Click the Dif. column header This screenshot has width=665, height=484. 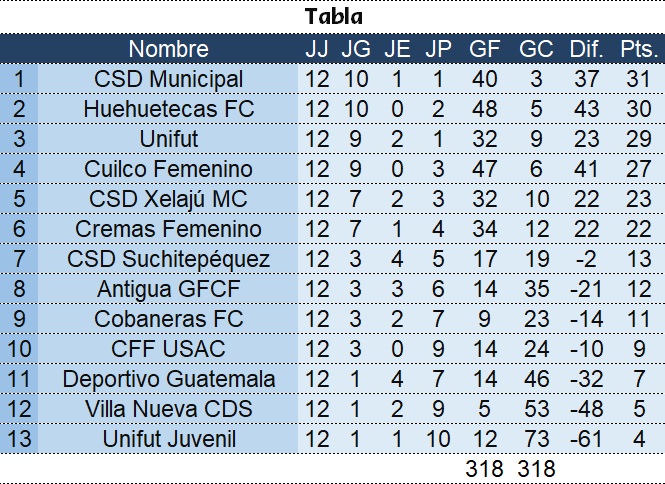click(586, 48)
